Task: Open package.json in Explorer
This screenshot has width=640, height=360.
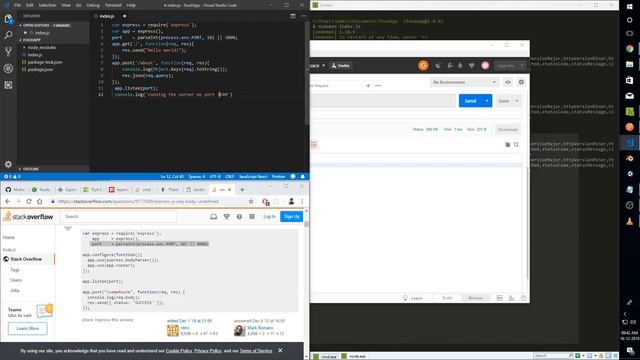Action: tap(40, 69)
